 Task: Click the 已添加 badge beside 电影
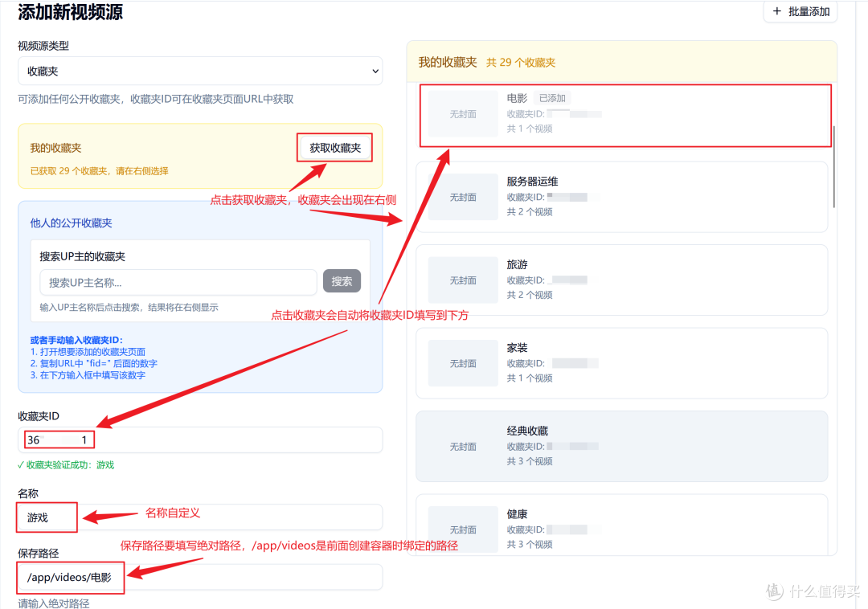coord(552,98)
